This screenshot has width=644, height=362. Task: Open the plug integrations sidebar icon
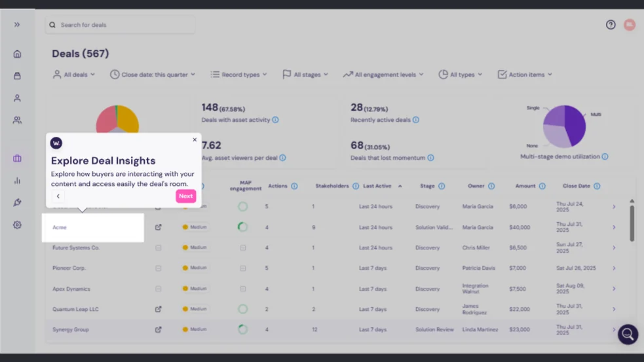click(17, 203)
